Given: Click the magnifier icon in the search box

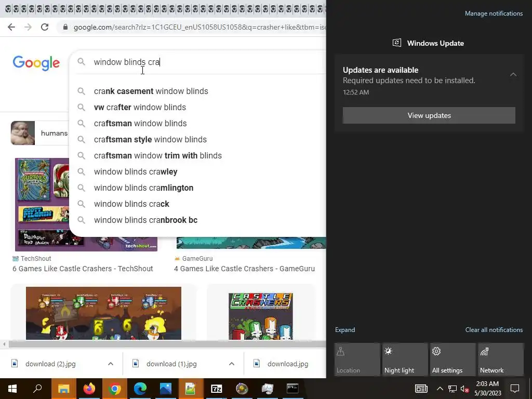Looking at the screenshot, I should pyautogui.click(x=81, y=62).
